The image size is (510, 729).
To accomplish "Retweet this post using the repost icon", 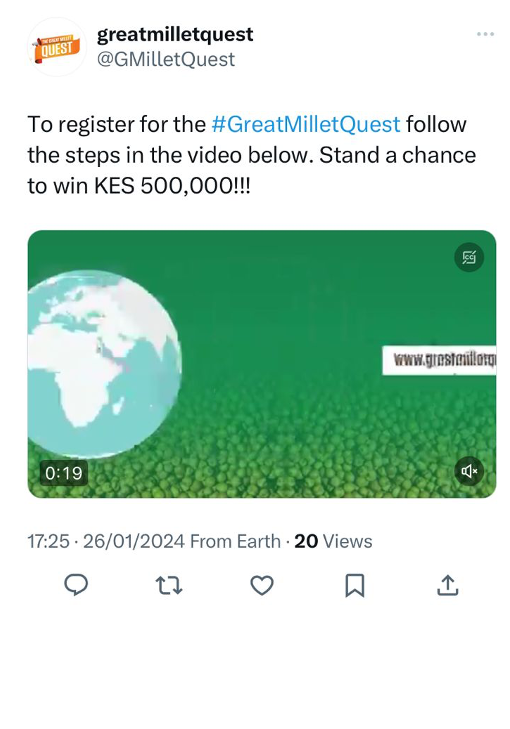I will tap(168, 585).
